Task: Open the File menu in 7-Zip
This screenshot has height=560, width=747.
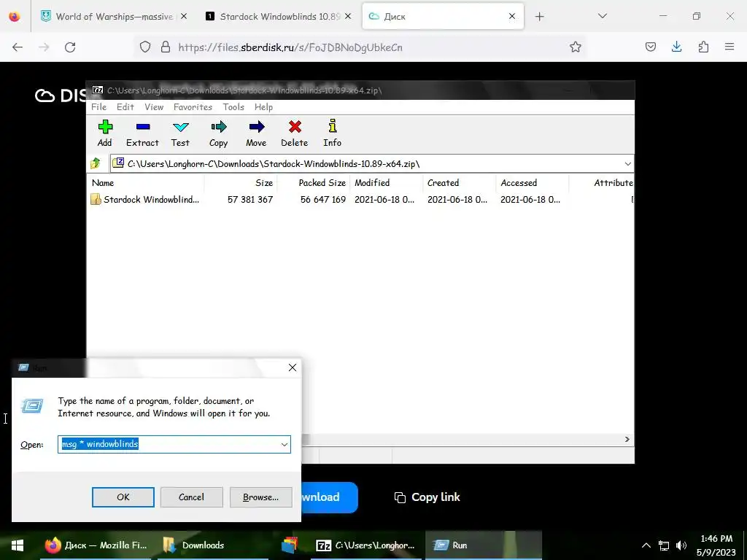Action: [98, 107]
